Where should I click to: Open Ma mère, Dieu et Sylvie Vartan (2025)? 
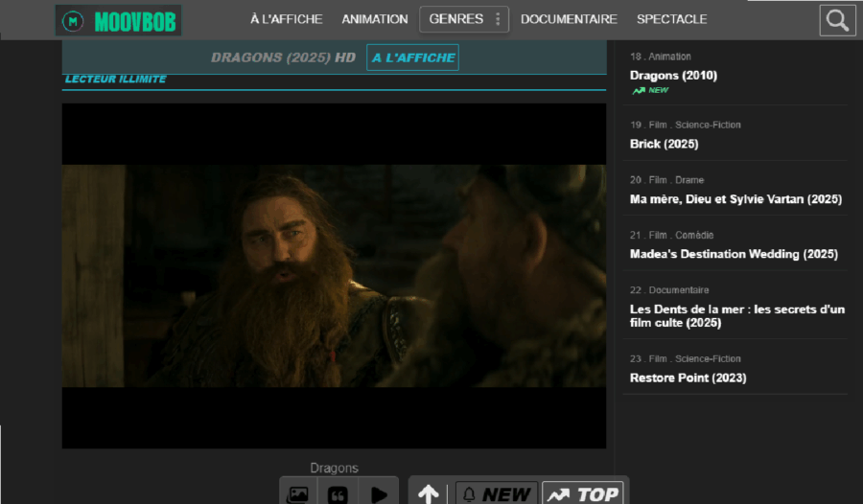735,199
